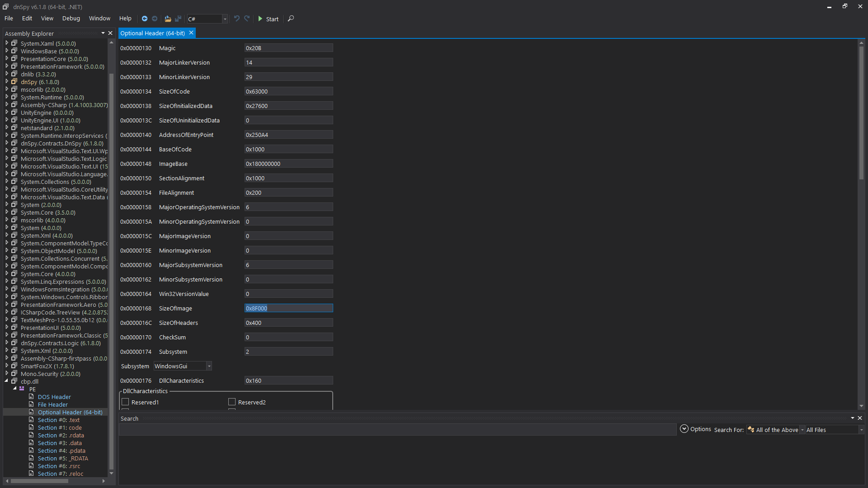
Task: Click the Undo toolbar icon
Action: pos(236,19)
